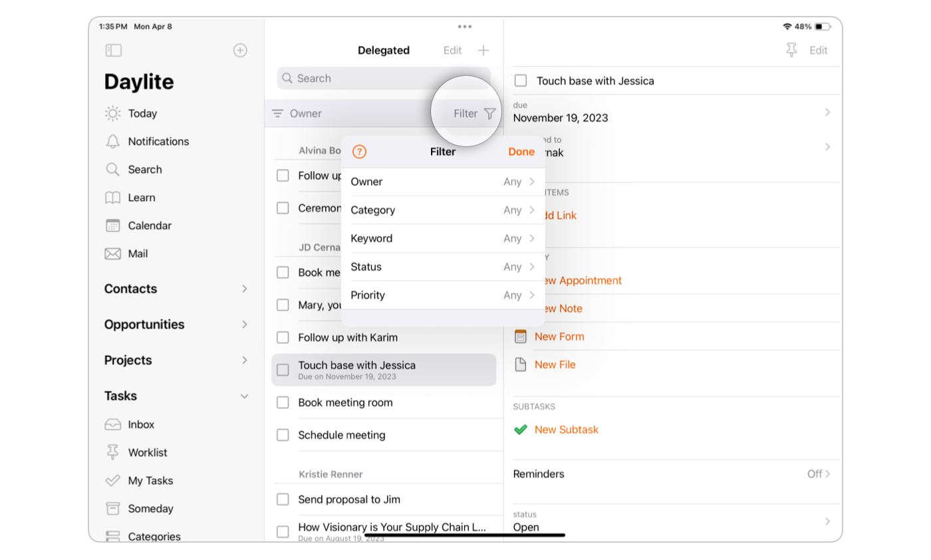Open the Priority filter options

coord(442,295)
